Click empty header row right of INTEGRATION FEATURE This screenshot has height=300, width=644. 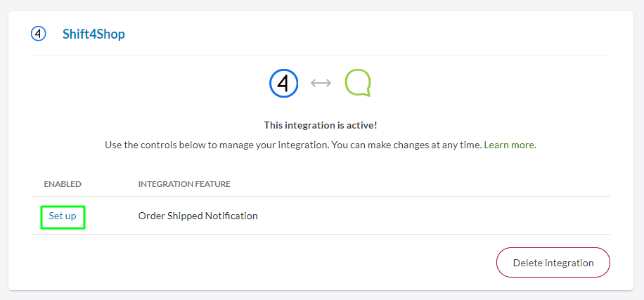pyautogui.click(x=422, y=184)
